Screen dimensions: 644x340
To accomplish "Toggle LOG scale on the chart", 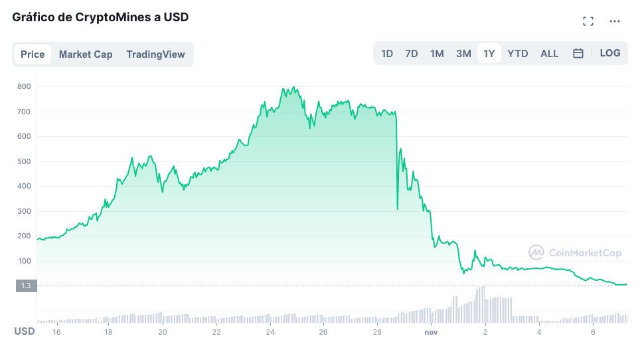I will [609, 53].
